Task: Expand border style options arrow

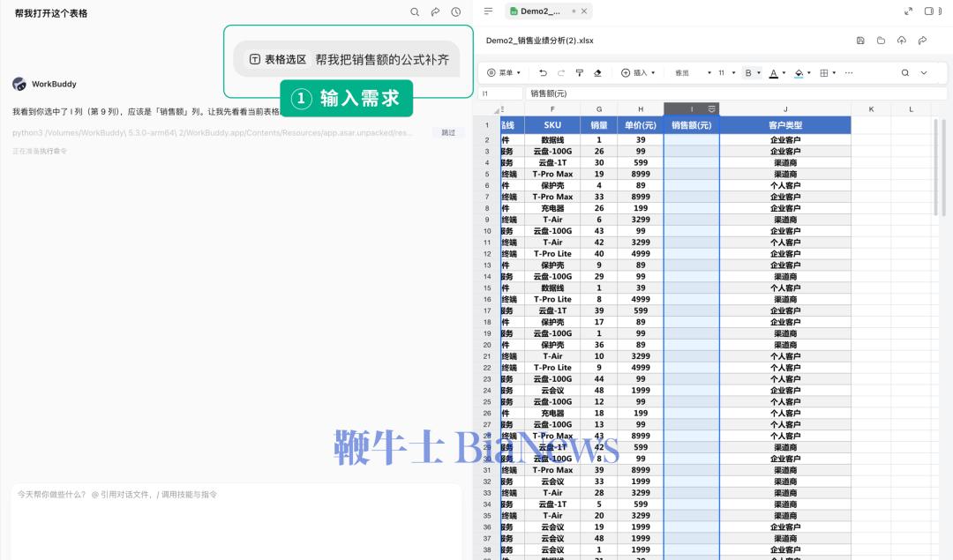Action: pyautogui.click(x=834, y=73)
